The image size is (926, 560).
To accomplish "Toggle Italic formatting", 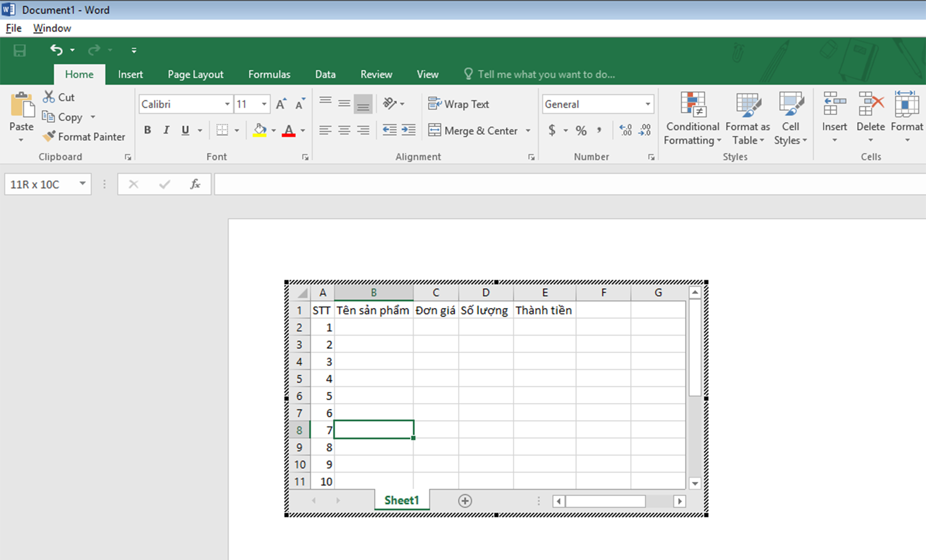I will (x=166, y=130).
